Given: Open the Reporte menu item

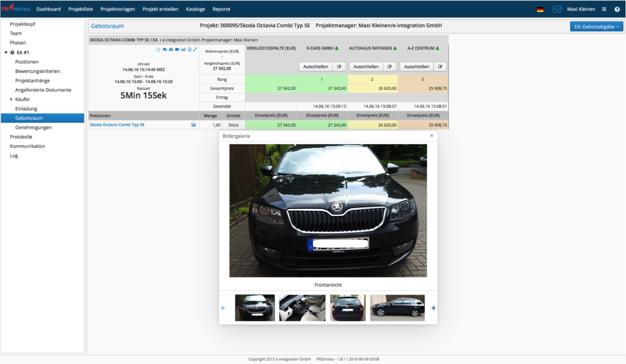Looking at the screenshot, I should click(221, 9).
